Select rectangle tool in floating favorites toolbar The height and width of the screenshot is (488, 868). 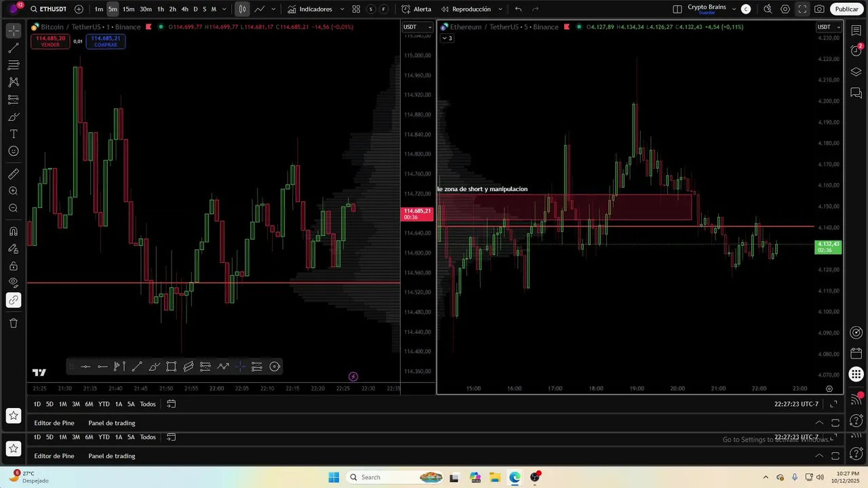(171, 367)
